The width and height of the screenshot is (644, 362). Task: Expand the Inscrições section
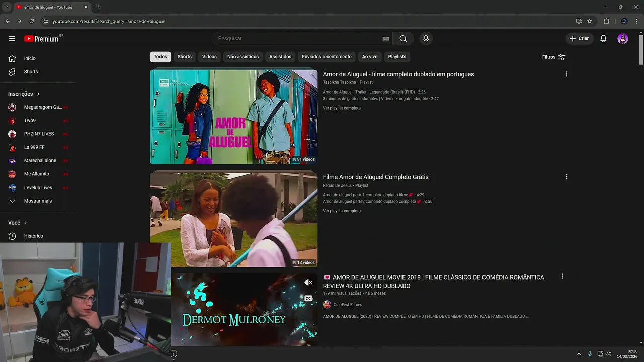click(24, 94)
